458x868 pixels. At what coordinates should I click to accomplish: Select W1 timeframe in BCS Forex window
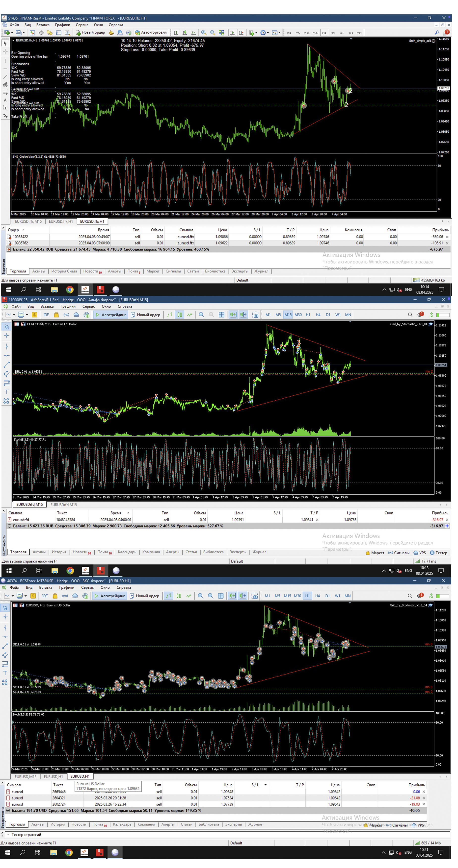pyautogui.click(x=337, y=596)
